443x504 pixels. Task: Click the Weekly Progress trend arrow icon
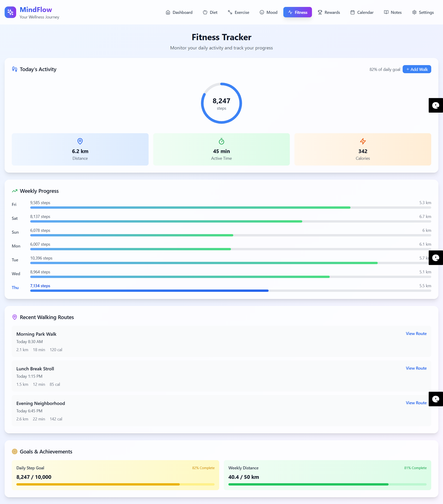[15, 191]
